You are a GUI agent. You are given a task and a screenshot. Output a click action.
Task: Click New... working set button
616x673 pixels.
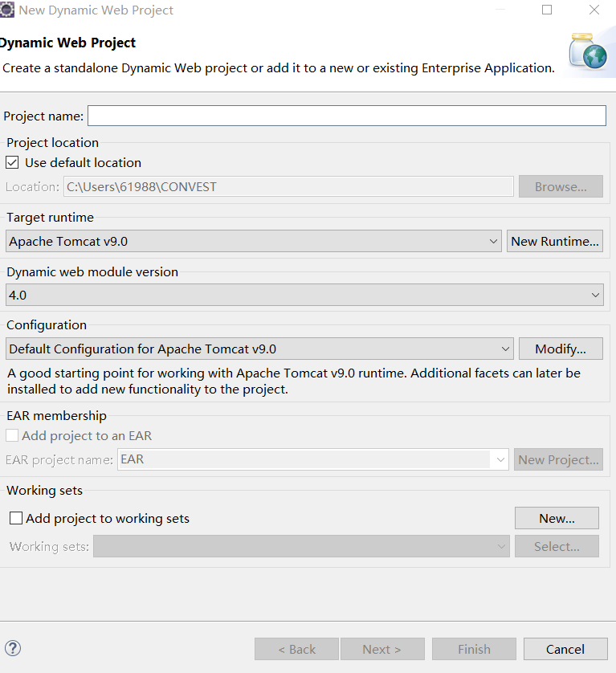click(x=557, y=518)
